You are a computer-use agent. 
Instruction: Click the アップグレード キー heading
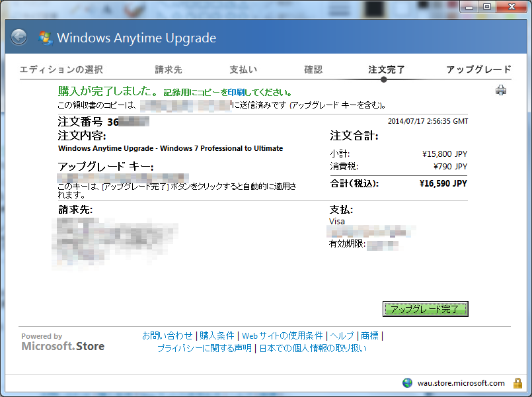pyautogui.click(x=106, y=166)
